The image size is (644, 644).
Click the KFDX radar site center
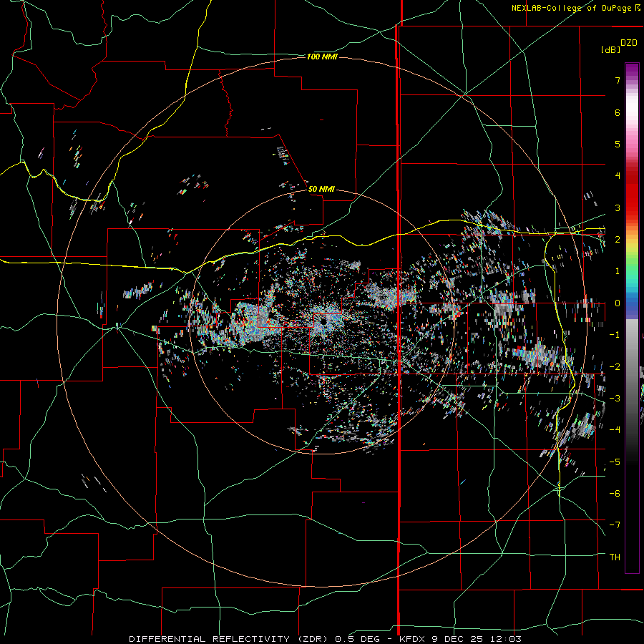323,323
